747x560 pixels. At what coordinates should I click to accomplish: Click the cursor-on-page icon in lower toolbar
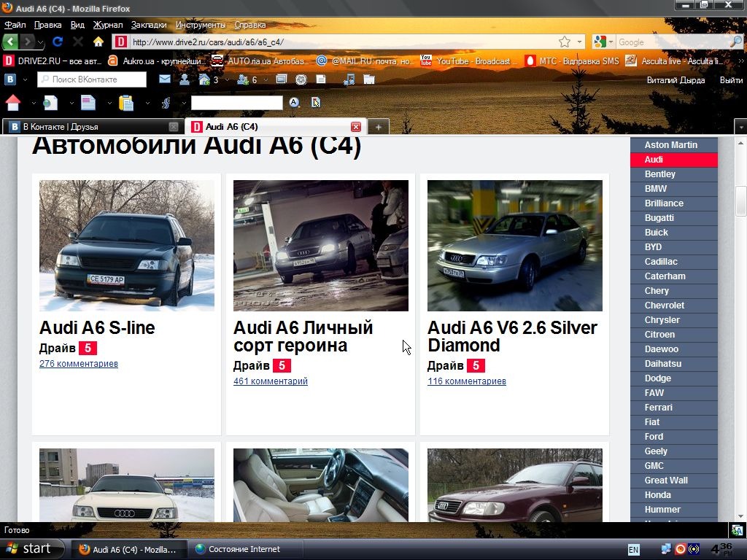(x=316, y=102)
